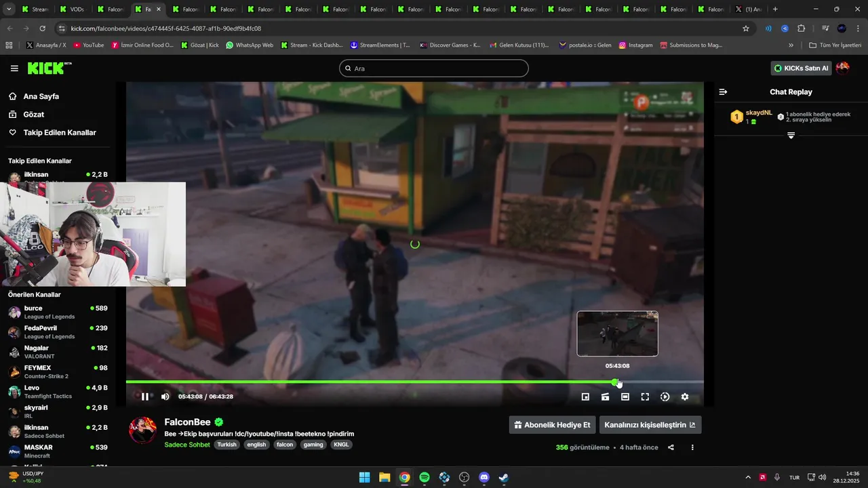Expand the gift leaderboard arrow below skaydNL
The image size is (868, 488).
791,136
